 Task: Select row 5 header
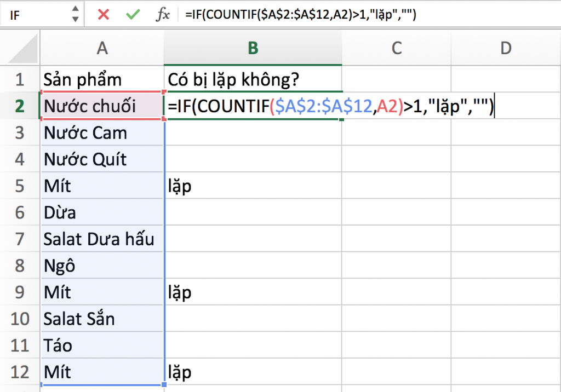(x=20, y=186)
